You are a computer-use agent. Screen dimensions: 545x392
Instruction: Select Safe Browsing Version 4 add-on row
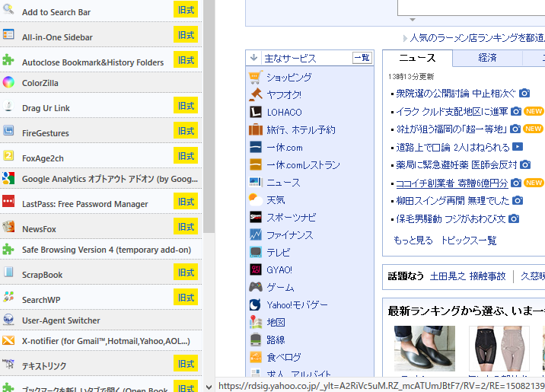coord(100,250)
